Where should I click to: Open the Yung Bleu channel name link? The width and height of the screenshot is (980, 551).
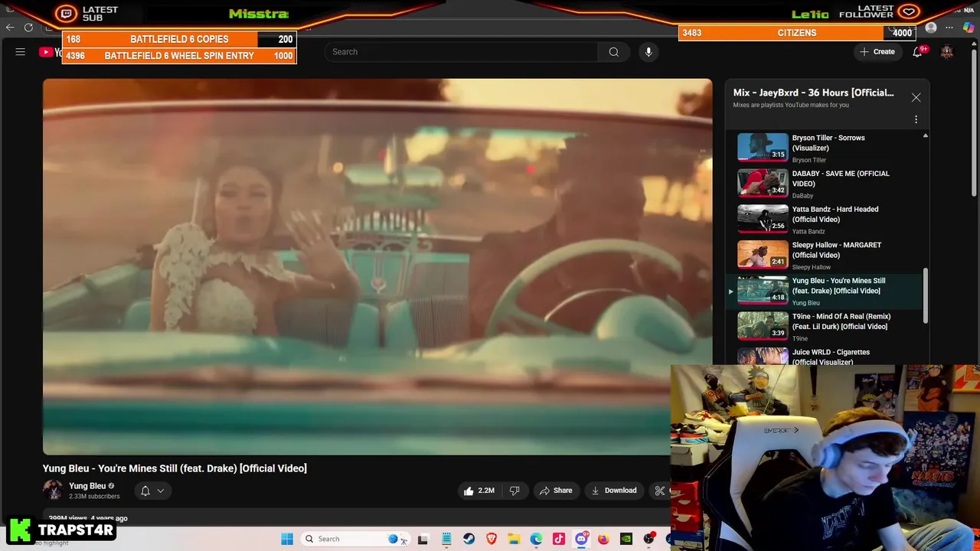(87, 486)
